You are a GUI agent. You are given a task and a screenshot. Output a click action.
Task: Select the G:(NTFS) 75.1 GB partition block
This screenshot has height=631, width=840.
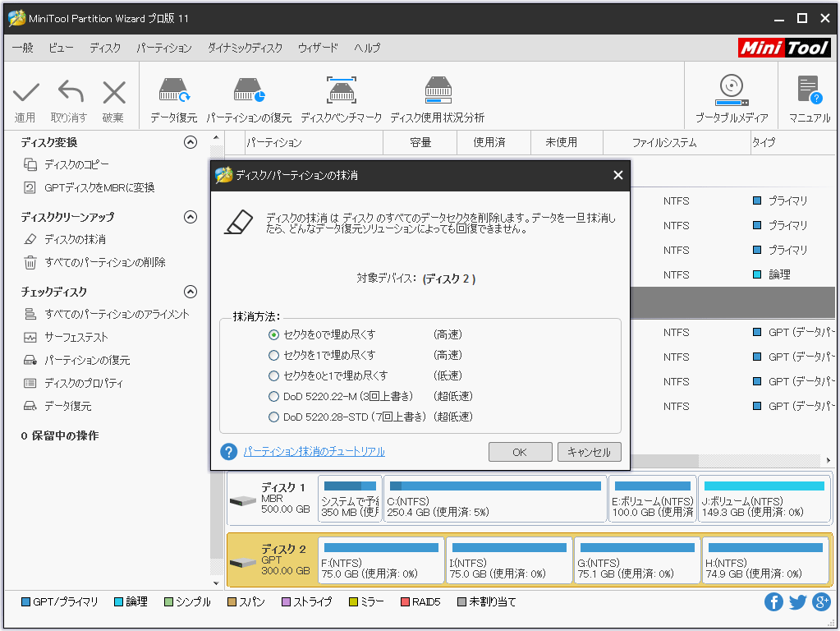[x=637, y=560]
